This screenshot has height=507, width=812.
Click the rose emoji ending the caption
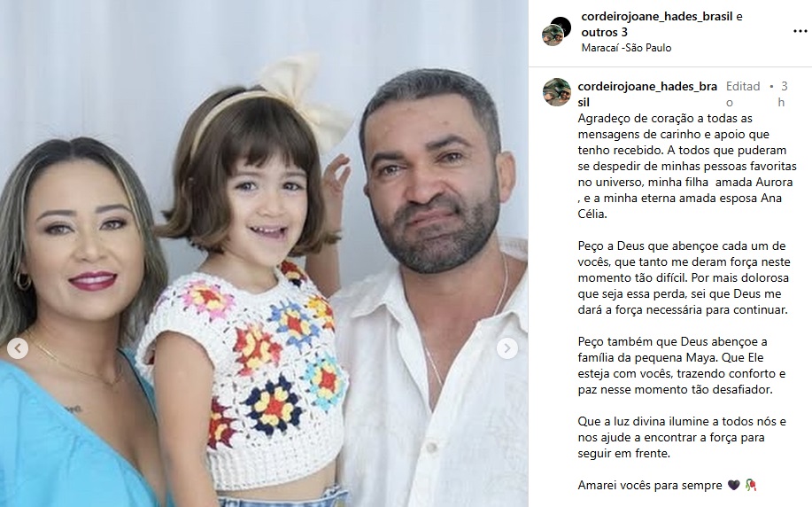click(750, 485)
